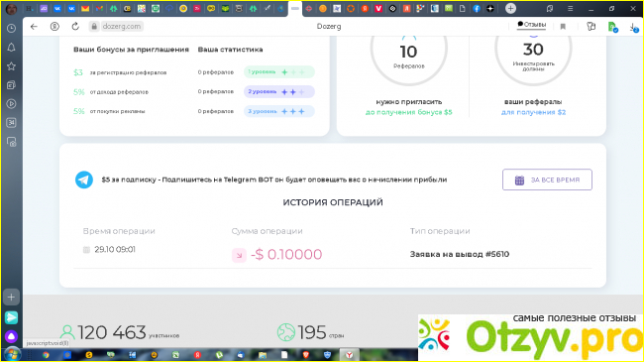Open the ЗА ВСЕ ВРЕМЯ period filter
The width and height of the screenshot is (644, 362).
[547, 180]
